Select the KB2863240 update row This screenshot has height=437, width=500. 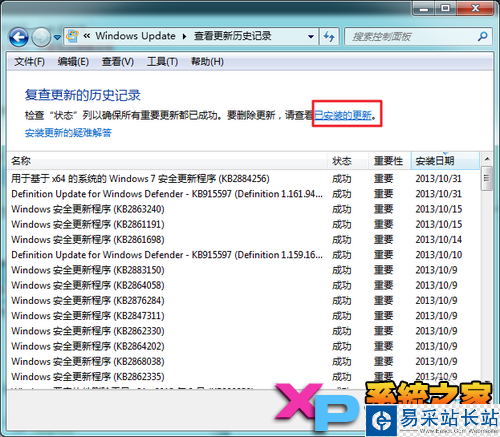click(244, 209)
